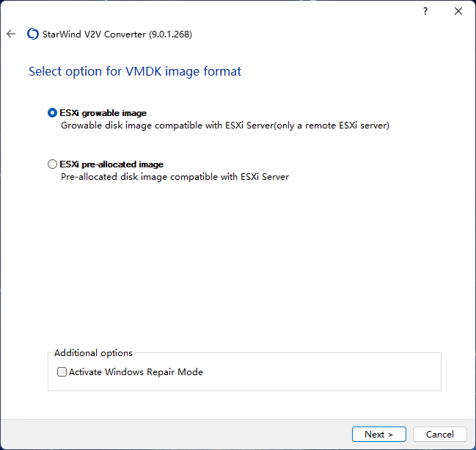Click the bold 'ESXi pre-allocated image' label text
This screenshot has height=450, width=476.
tap(111, 164)
